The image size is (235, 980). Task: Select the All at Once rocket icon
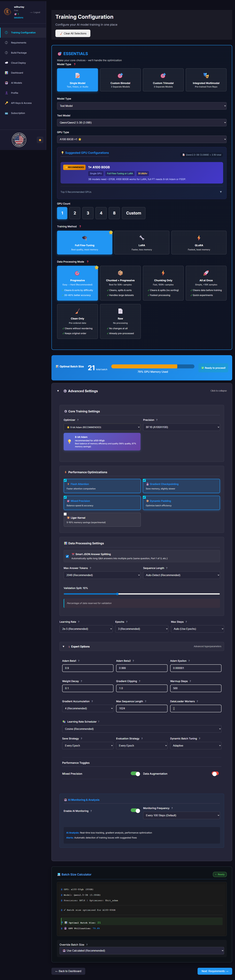(206, 273)
